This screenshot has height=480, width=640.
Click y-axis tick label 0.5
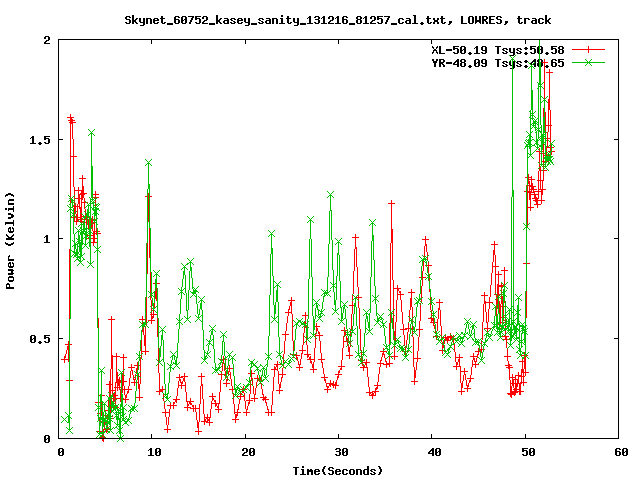point(40,339)
